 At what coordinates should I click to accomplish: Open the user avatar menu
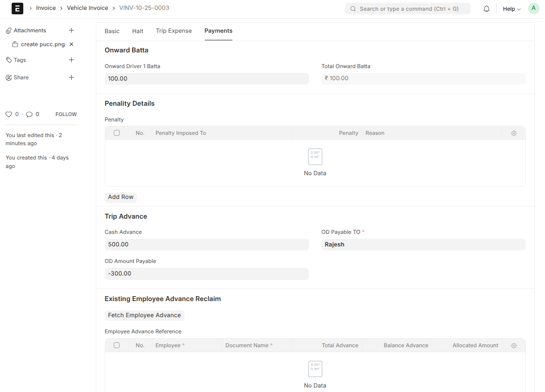533,9
